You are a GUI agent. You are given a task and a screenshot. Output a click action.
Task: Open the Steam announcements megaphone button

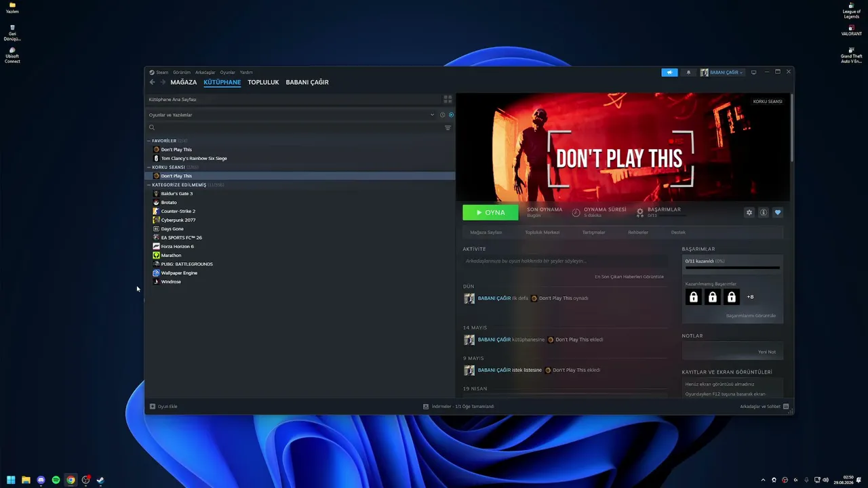[669, 73]
